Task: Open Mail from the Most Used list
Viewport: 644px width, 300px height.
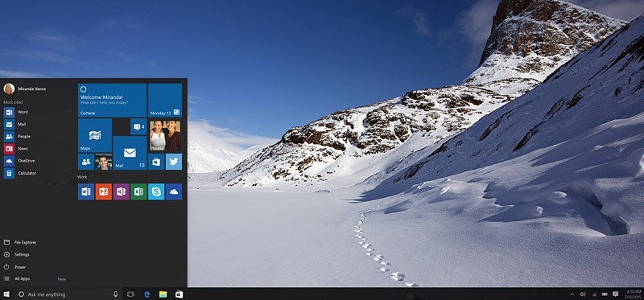Action: [x=15, y=125]
